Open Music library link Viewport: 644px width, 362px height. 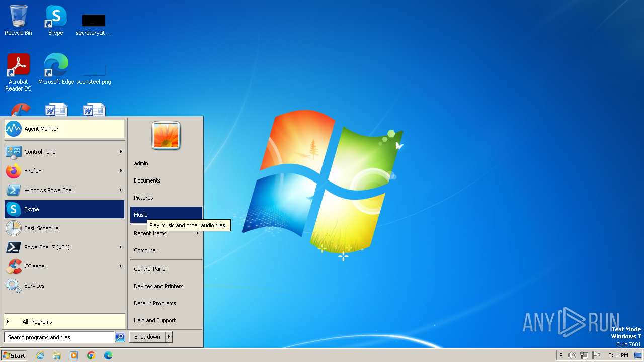coord(166,215)
